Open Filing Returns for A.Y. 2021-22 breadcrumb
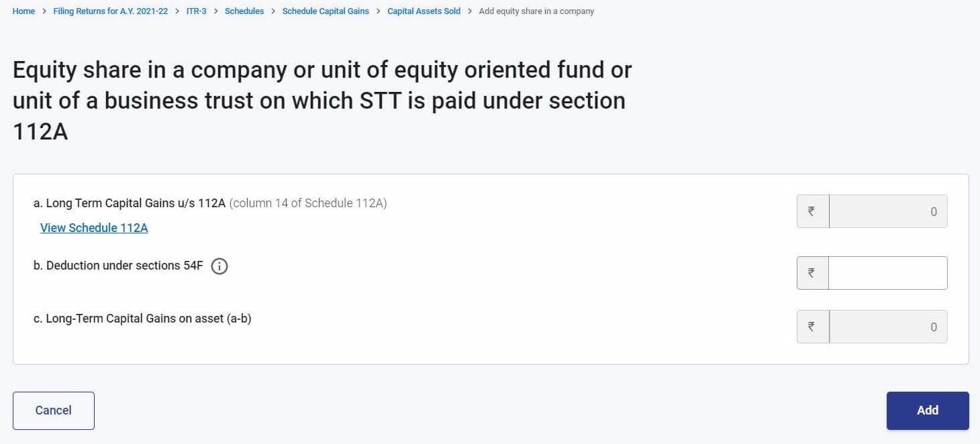The height and width of the screenshot is (444, 980). click(x=111, y=11)
